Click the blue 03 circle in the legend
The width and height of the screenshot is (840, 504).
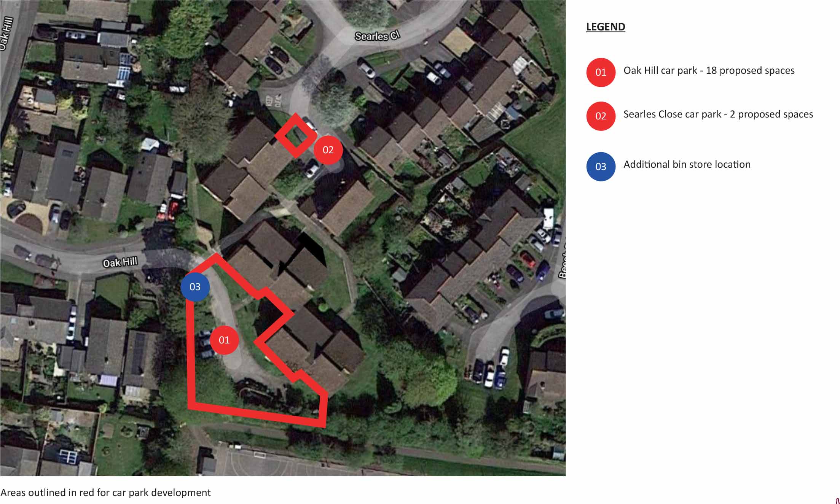(601, 167)
